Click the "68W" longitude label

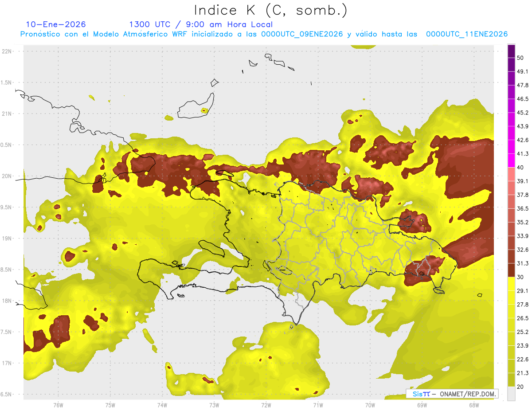click(x=473, y=405)
